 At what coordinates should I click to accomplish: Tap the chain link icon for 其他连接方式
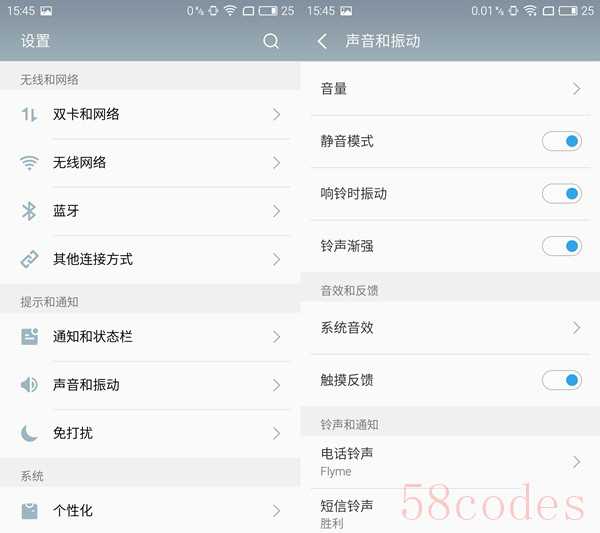tap(29, 259)
